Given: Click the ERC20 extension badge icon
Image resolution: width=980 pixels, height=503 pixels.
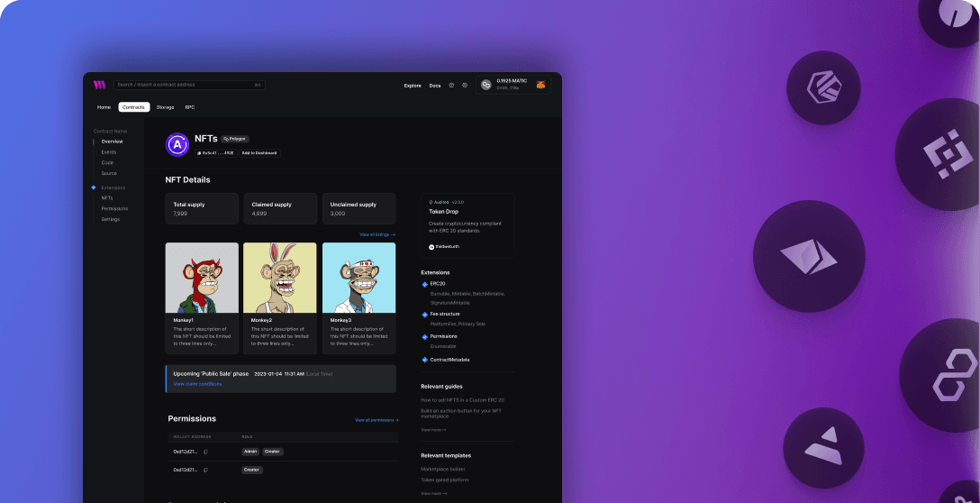Looking at the screenshot, I should coord(425,284).
